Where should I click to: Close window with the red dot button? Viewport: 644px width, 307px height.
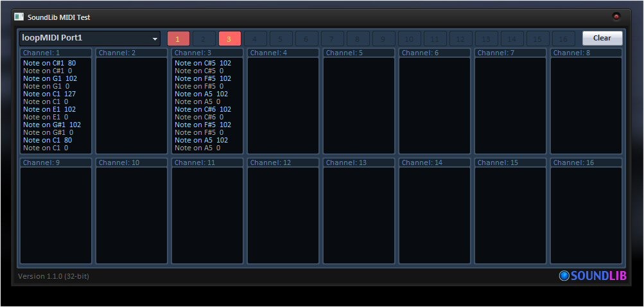click(x=616, y=17)
